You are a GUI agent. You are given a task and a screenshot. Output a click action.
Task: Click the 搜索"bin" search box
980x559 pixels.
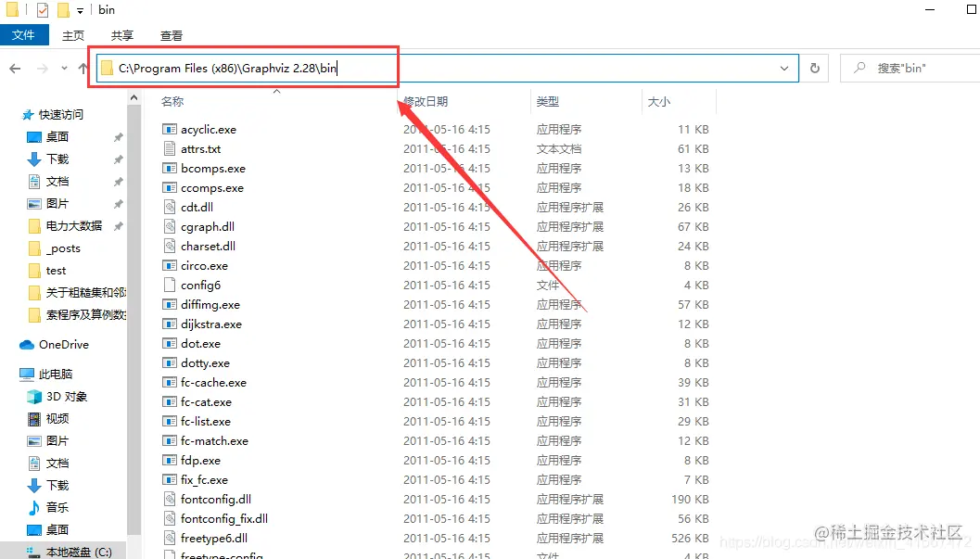[910, 68]
